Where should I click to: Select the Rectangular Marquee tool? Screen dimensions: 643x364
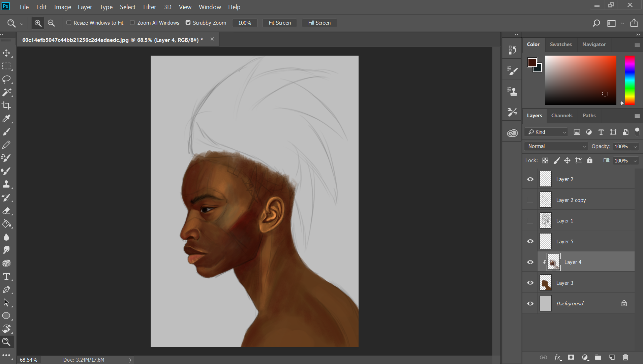pyautogui.click(x=6, y=66)
